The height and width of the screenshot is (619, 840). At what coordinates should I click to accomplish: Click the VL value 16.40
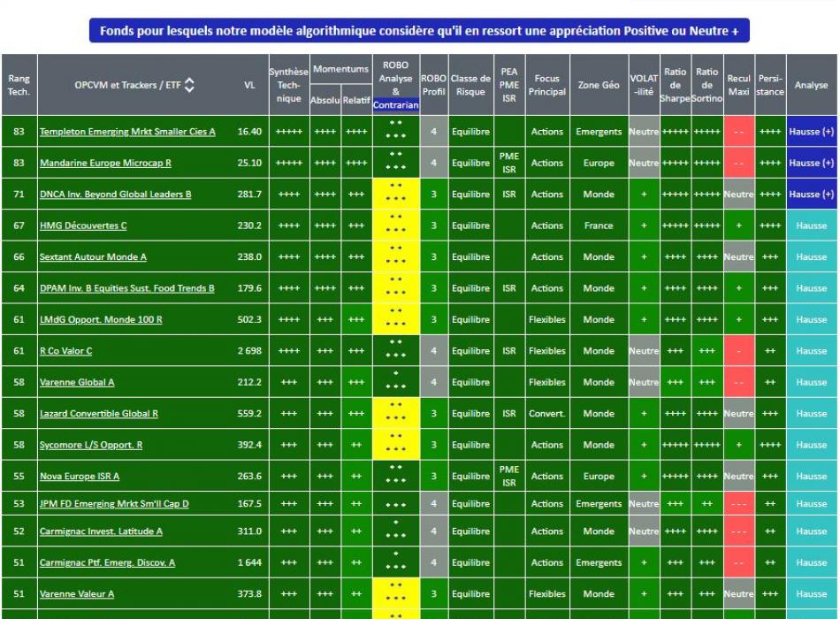(249, 132)
